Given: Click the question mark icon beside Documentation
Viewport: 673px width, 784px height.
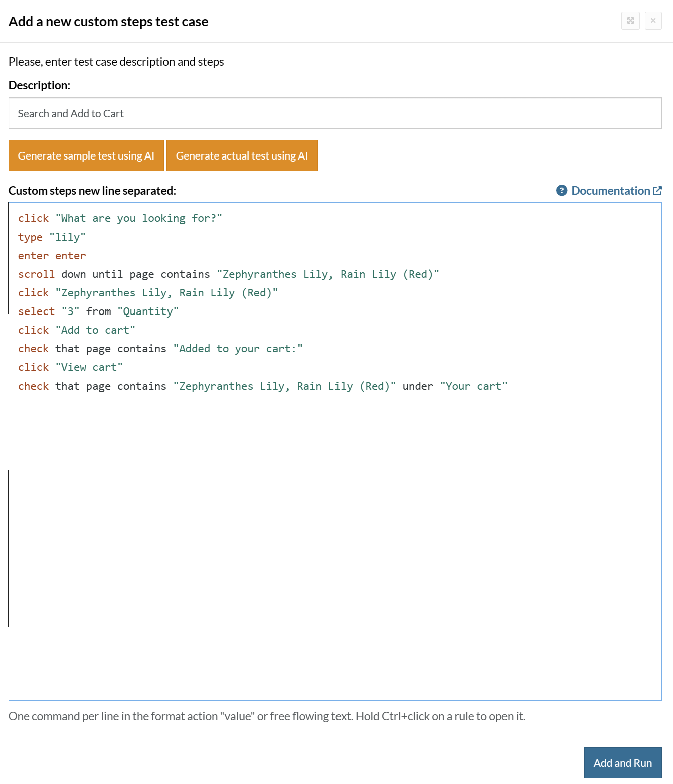Looking at the screenshot, I should click(562, 191).
